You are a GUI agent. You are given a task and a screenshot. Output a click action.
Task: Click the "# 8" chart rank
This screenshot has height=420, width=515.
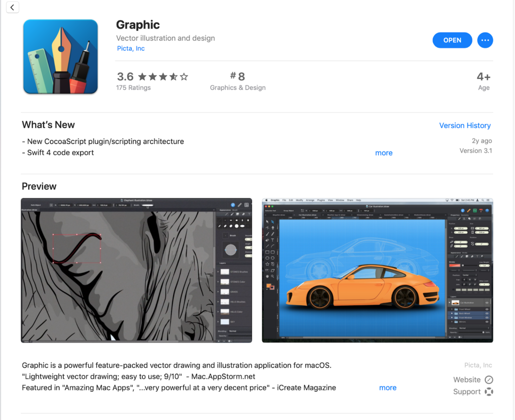pyautogui.click(x=237, y=76)
